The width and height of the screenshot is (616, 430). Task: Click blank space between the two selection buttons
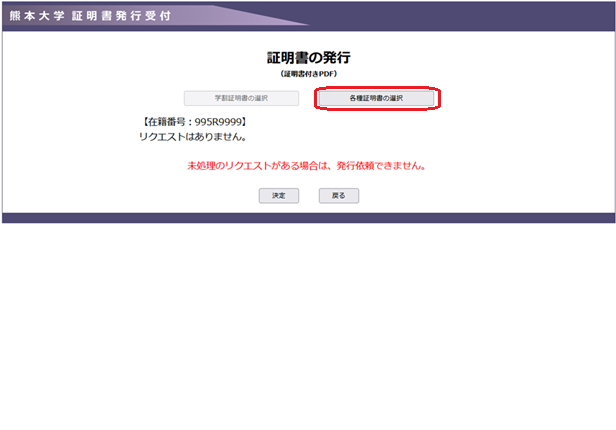(307, 99)
